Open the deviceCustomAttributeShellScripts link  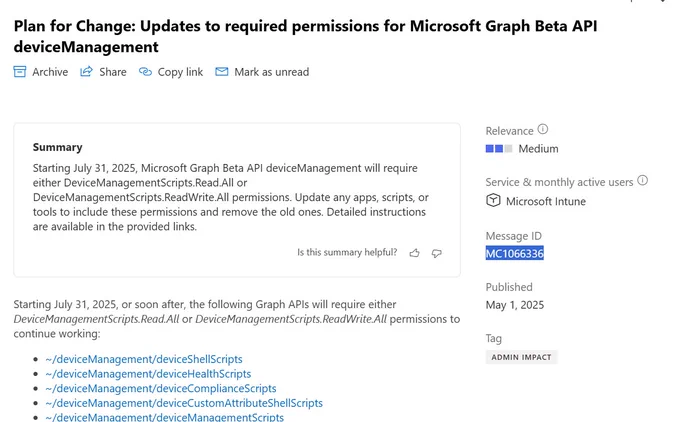(184, 403)
